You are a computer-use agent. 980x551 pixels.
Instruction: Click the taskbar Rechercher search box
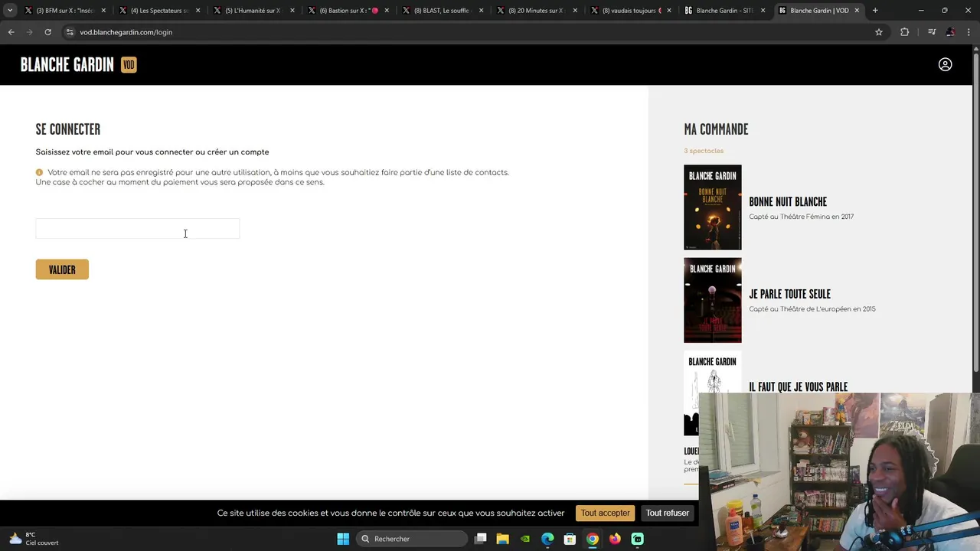[413, 539]
